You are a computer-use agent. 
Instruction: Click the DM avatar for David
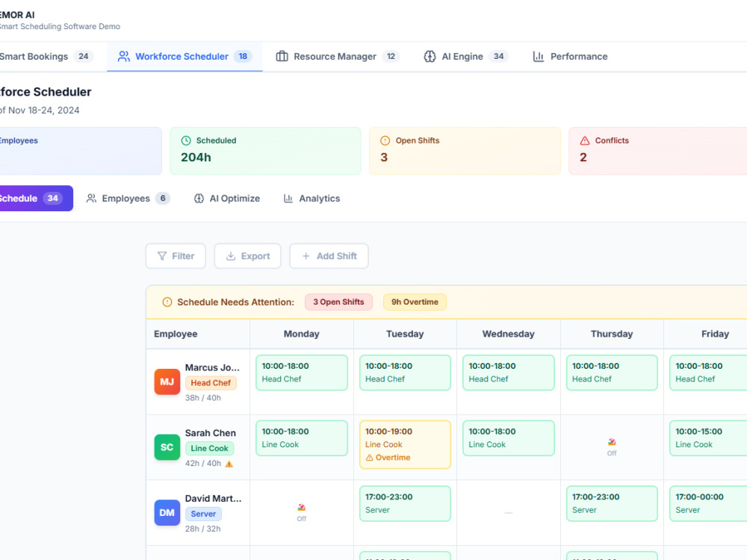tap(167, 513)
